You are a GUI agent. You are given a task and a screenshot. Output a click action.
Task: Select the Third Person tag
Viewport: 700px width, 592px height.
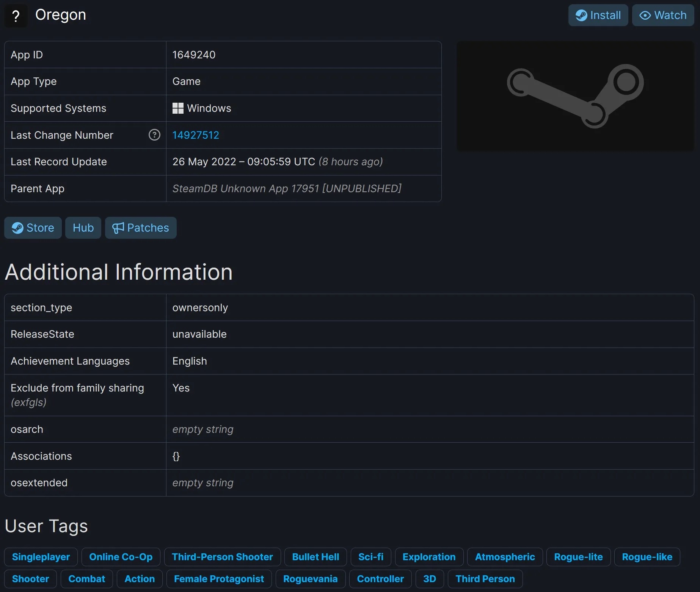(485, 579)
